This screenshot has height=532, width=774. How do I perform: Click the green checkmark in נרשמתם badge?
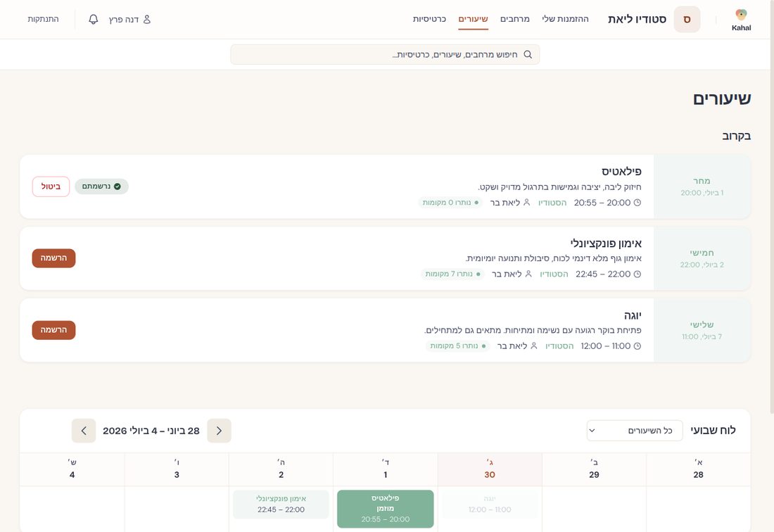pos(117,186)
